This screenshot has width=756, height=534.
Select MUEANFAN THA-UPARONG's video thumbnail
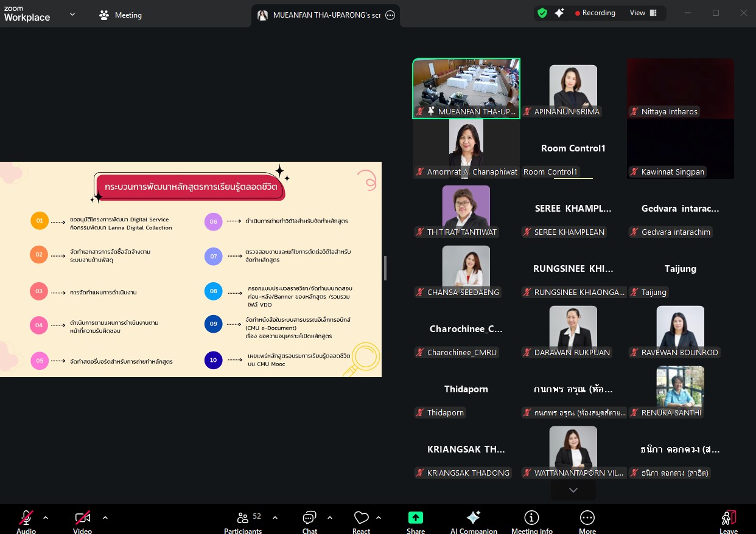[466, 88]
